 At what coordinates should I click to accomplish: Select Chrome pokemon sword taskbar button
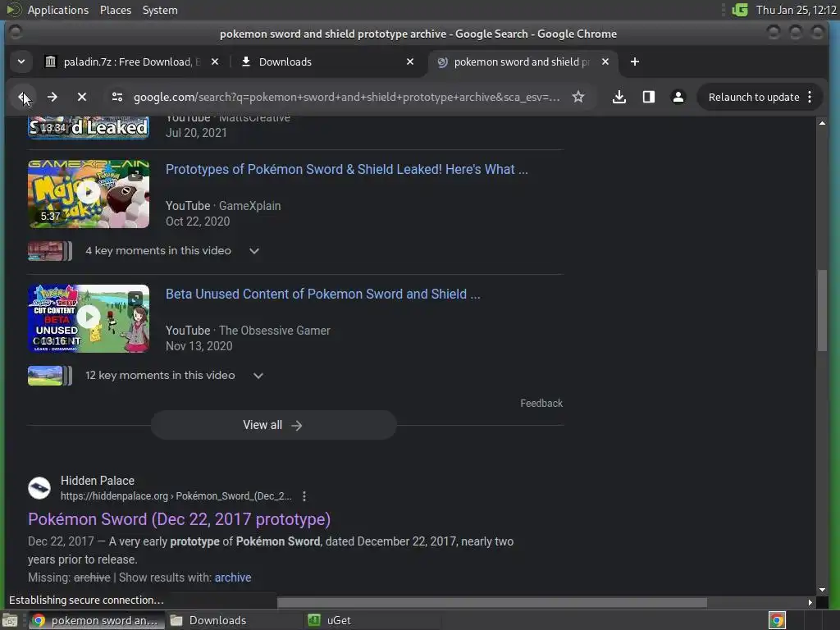(x=97, y=620)
